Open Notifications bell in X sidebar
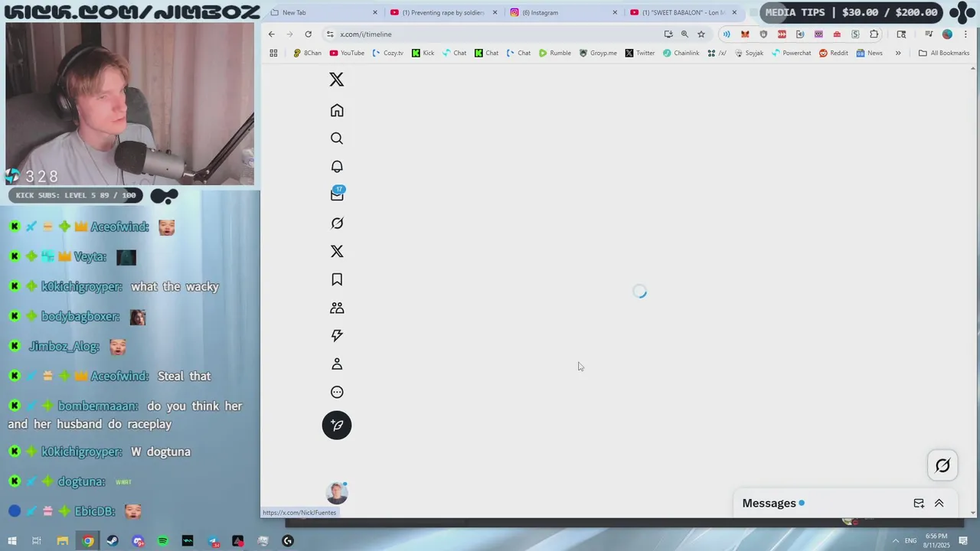Image resolution: width=980 pixels, height=551 pixels. 337,167
